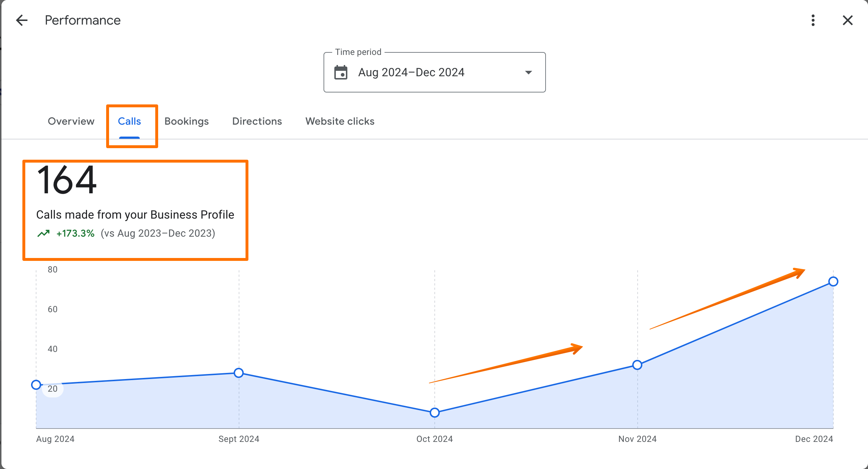This screenshot has height=469, width=868.
Task: Click the green trending-up arrow icon
Action: (43, 234)
